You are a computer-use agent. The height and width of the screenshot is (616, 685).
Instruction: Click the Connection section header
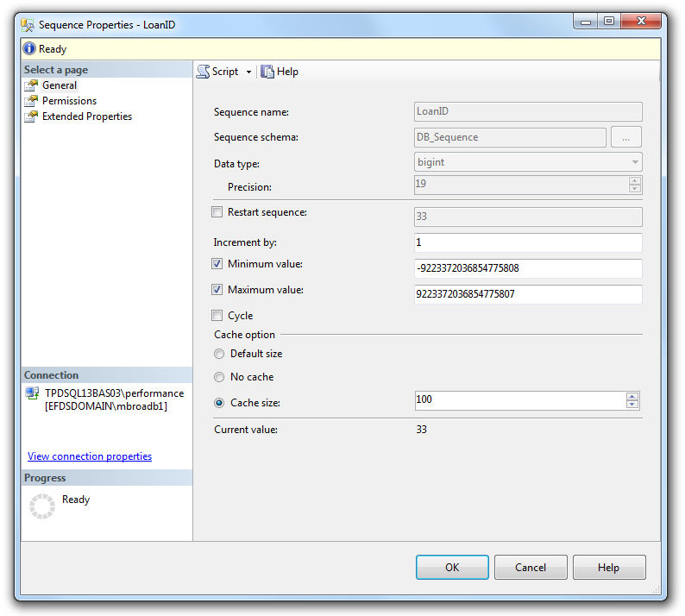(107, 375)
